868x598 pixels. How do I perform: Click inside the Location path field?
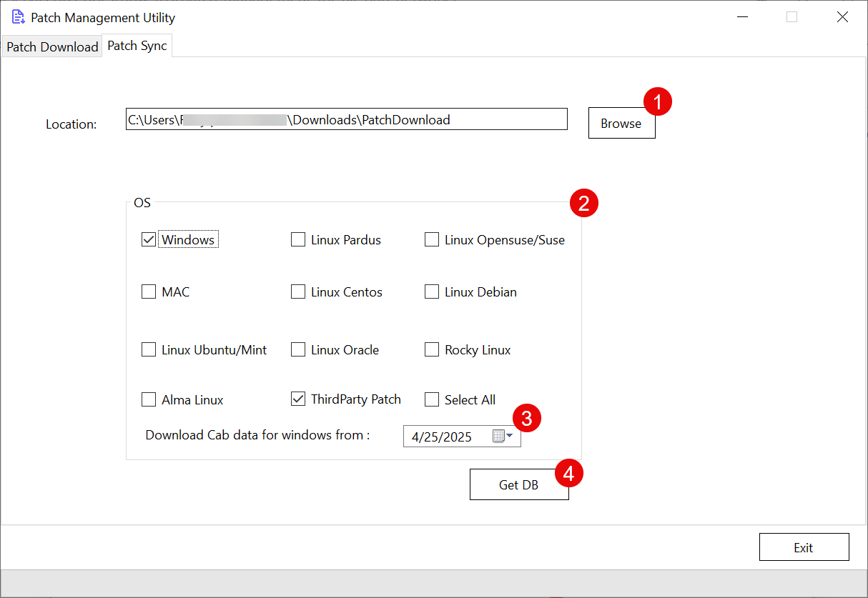tap(347, 119)
